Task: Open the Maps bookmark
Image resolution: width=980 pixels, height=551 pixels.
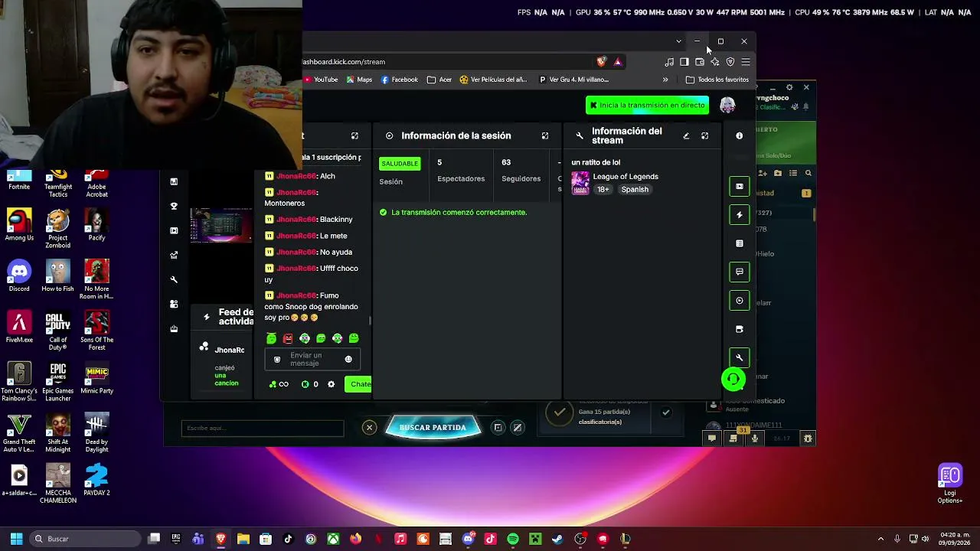Action: (359, 80)
